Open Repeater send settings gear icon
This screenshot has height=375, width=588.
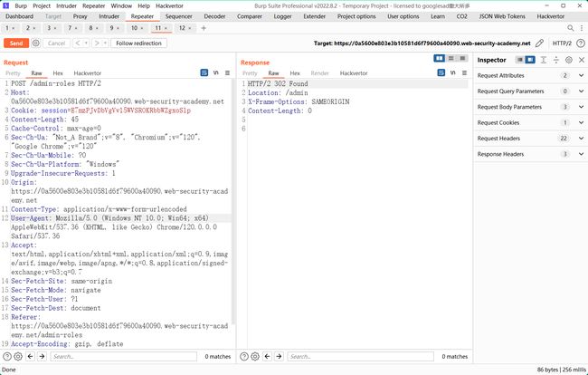click(x=35, y=43)
